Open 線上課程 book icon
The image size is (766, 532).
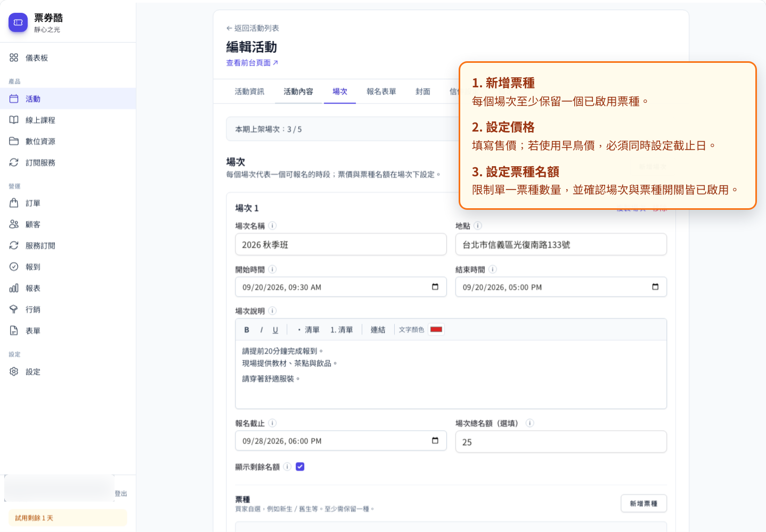(x=14, y=120)
